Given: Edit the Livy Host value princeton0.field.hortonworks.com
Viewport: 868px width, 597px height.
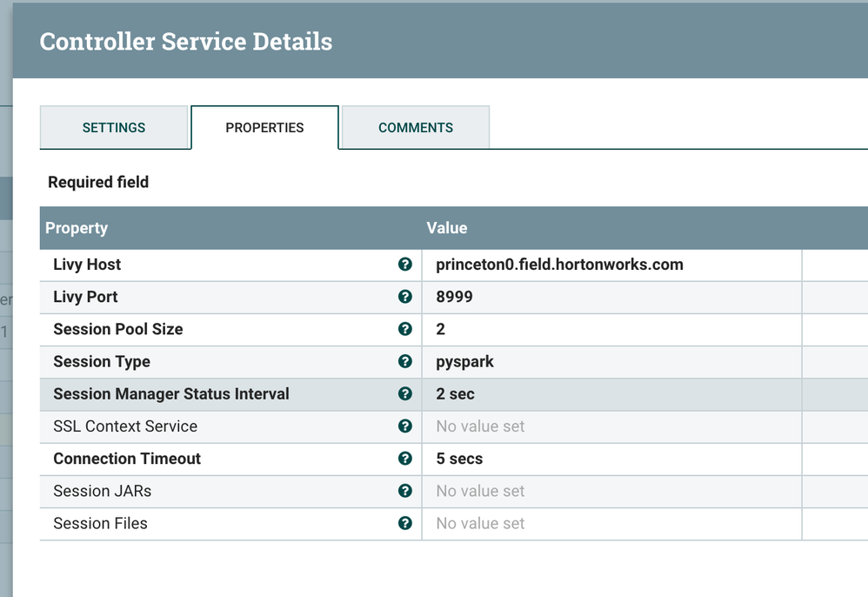Looking at the screenshot, I should 559,265.
